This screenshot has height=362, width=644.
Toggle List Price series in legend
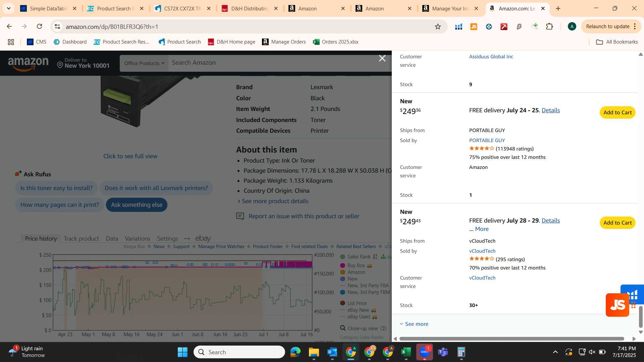pos(354,303)
